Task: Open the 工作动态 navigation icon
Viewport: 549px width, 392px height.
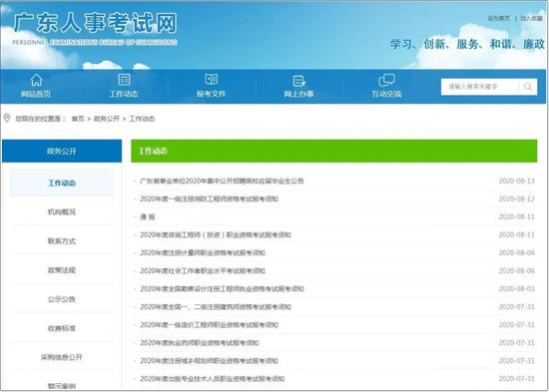Action: [x=124, y=80]
